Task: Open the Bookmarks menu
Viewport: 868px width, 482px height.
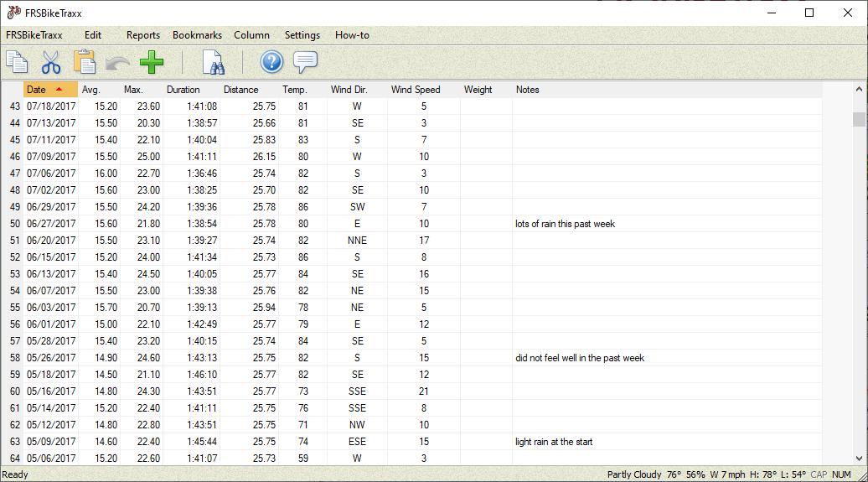Action: pyautogui.click(x=197, y=35)
